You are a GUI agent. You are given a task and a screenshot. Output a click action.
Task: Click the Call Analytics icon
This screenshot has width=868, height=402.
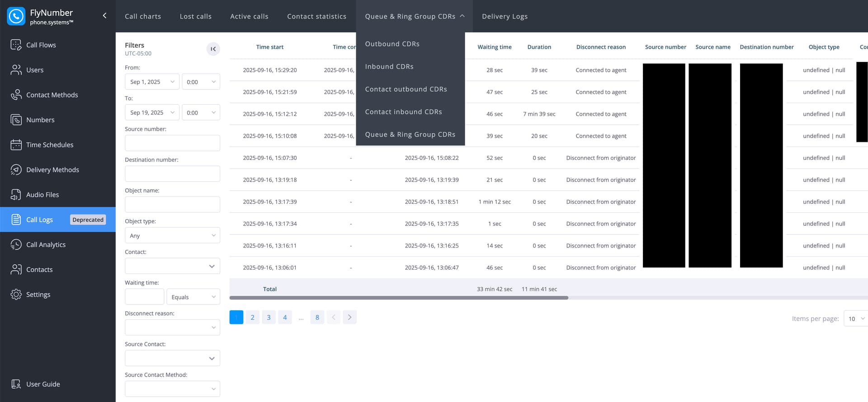[16, 244]
